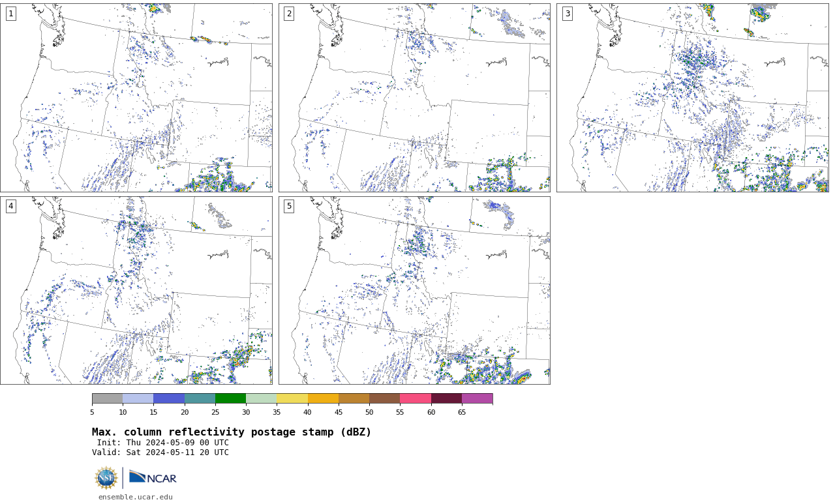Screen dimensions: 835x504
Task: Click the orange 40-45 dBZ swatch
Action: (323, 398)
